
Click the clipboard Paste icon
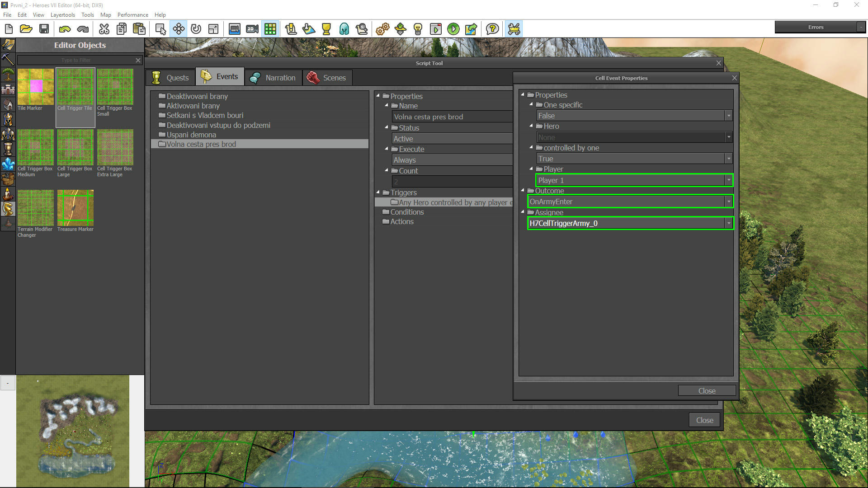pyautogui.click(x=139, y=29)
